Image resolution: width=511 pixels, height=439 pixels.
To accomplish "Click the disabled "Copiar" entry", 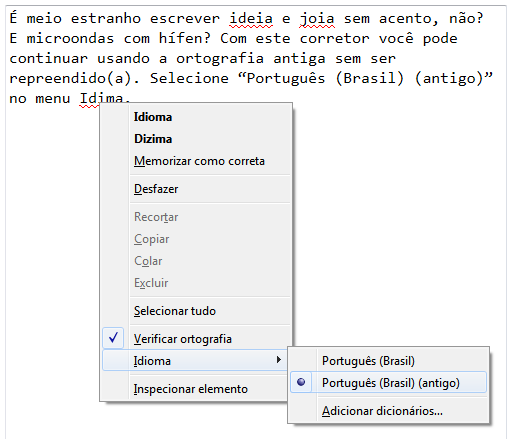I will [x=197, y=239].
